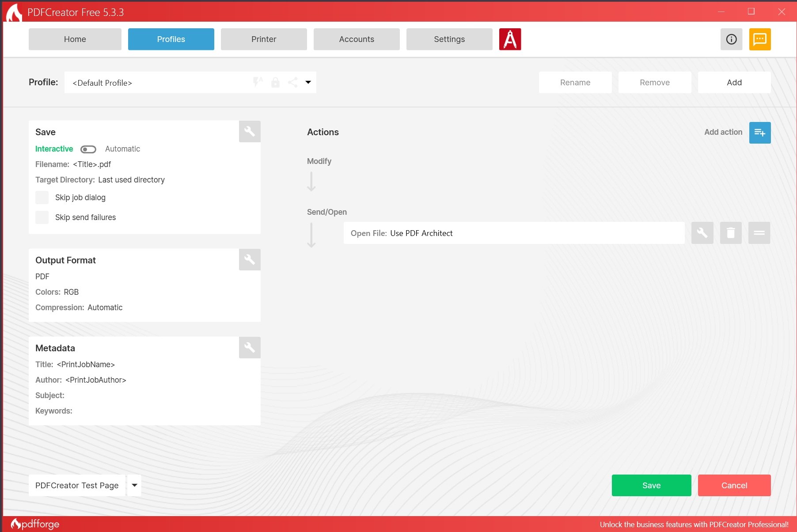Click the wrench icon in Output Format panel
797x532 pixels.
[250, 259]
